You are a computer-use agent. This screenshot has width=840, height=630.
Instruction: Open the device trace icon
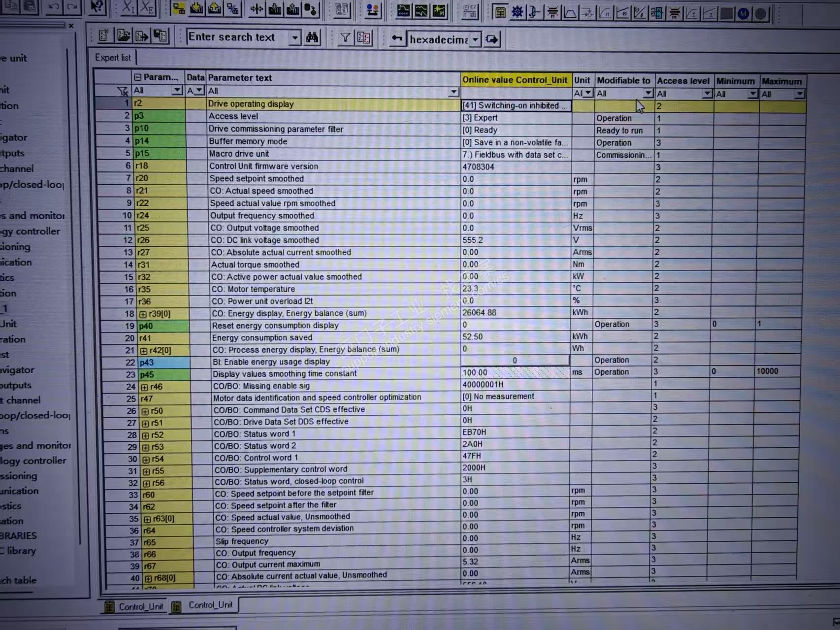click(x=403, y=10)
